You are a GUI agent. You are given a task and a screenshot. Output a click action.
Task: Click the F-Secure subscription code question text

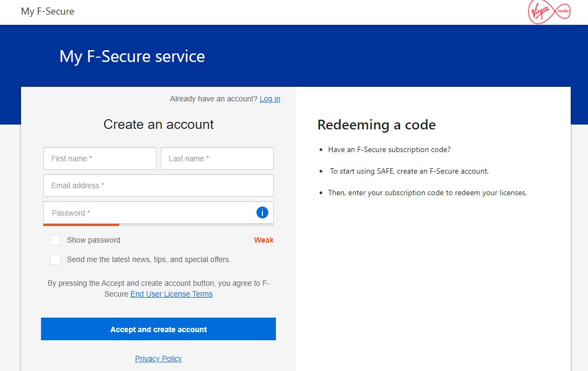(x=389, y=149)
